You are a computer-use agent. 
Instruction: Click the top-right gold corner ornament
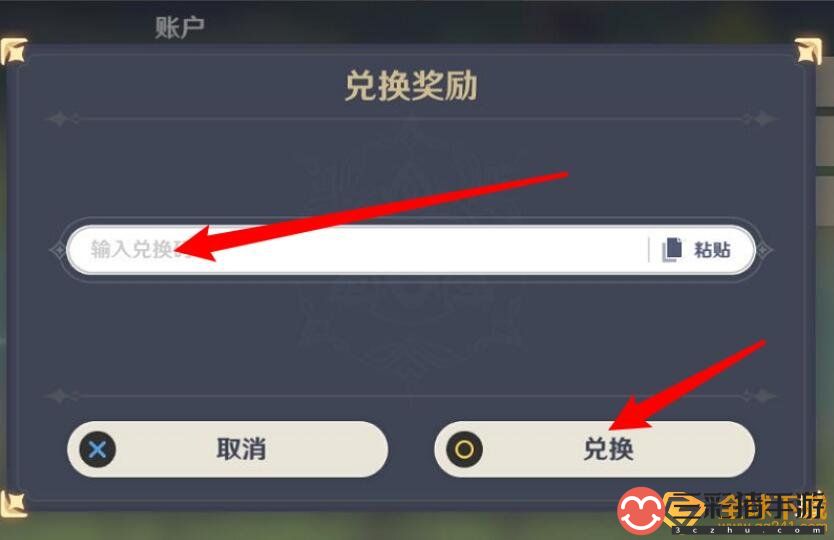[x=808, y=52]
